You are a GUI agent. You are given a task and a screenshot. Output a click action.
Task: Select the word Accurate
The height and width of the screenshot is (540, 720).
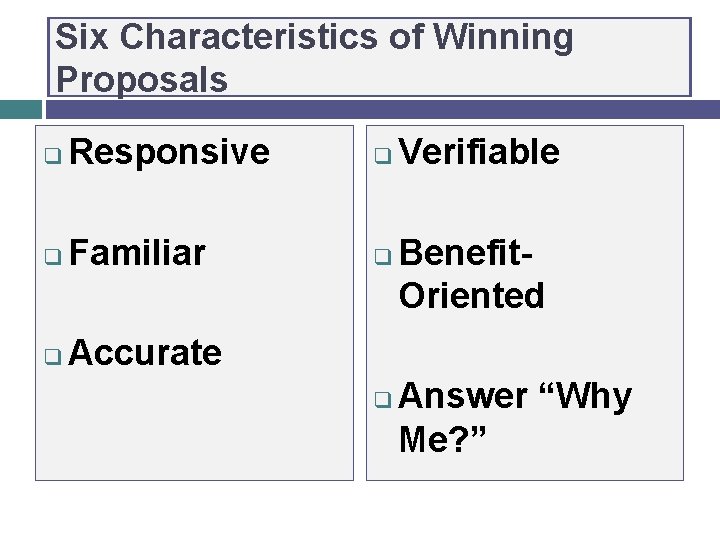145,353
